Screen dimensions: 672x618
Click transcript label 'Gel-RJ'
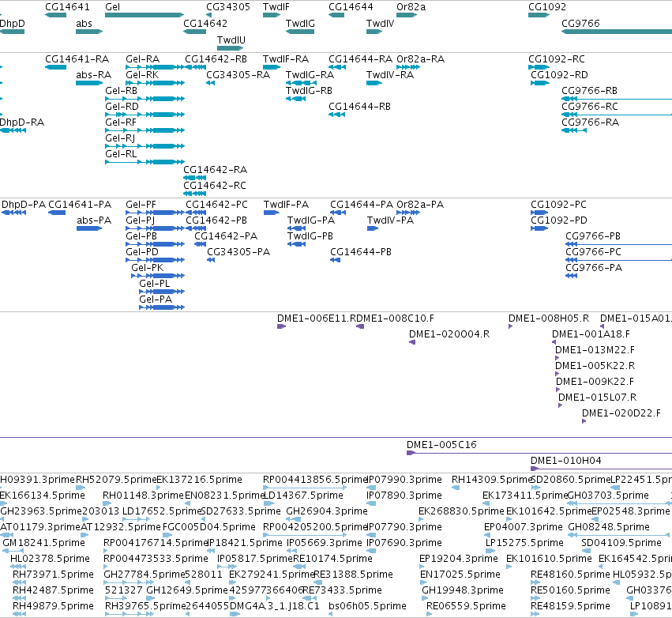point(120,138)
